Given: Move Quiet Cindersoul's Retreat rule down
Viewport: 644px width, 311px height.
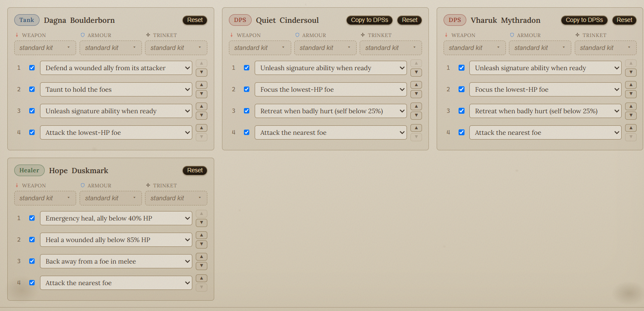Looking at the screenshot, I should pos(416,115).
